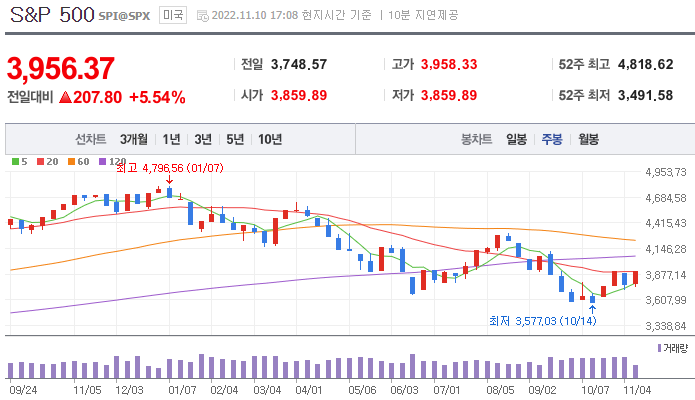
Task: Click the S&P 500 title
Action: (52, 15)
